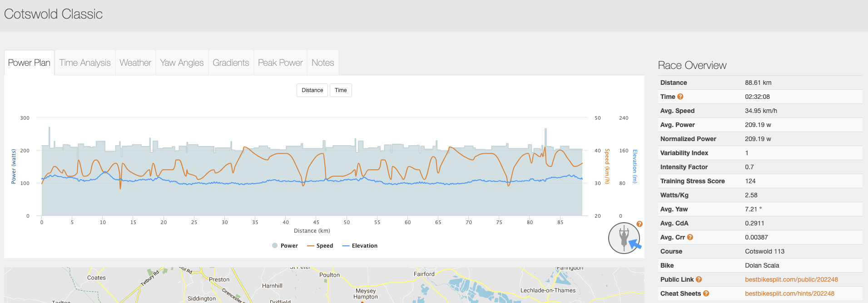Click the cyclist wind direction compass icon
The height and width of the screenshot is (303, 868).
coord(624,238)
